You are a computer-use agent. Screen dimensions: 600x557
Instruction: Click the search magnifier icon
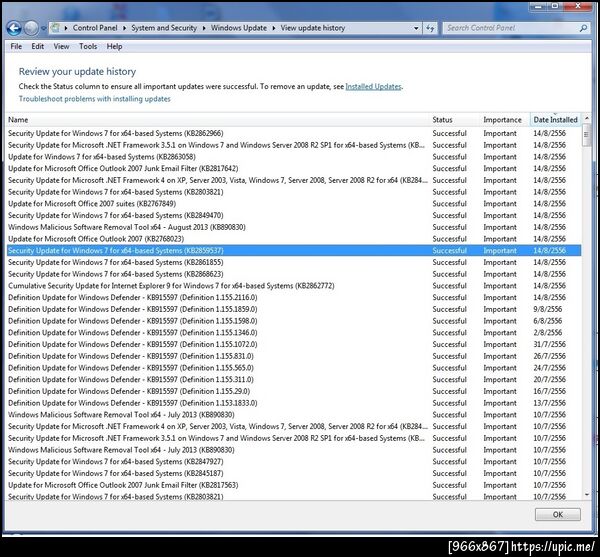(583, 28)
